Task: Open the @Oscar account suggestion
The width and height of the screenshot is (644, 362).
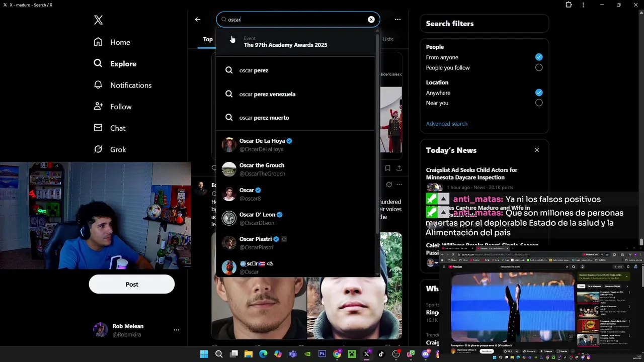Action: pos(295,267)
